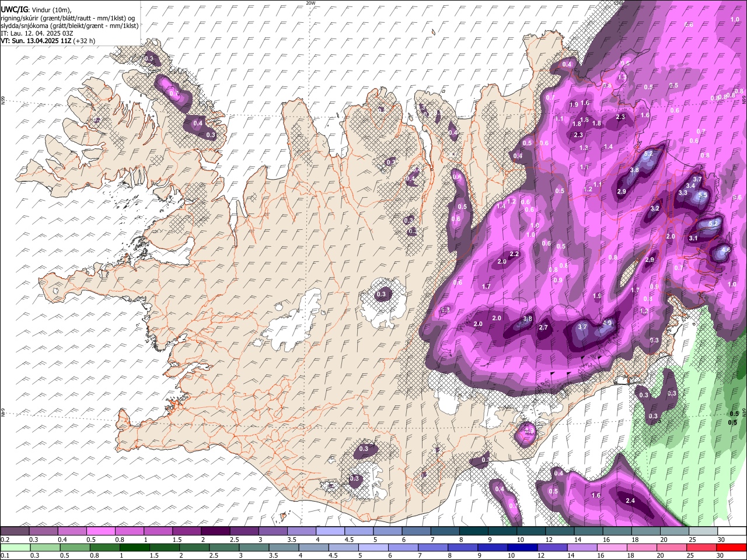
Task: Click the 3.3 snowfall value
Action: tap(683, 193)
